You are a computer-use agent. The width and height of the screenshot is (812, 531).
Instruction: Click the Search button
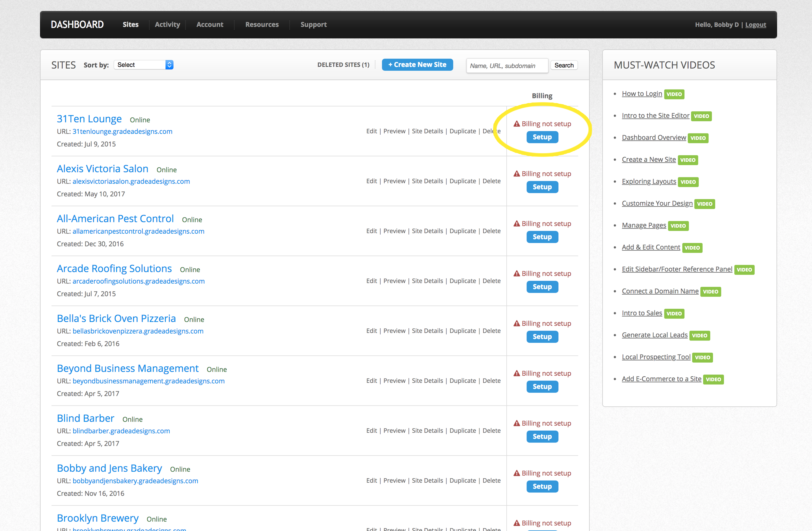tap(564, 65)
